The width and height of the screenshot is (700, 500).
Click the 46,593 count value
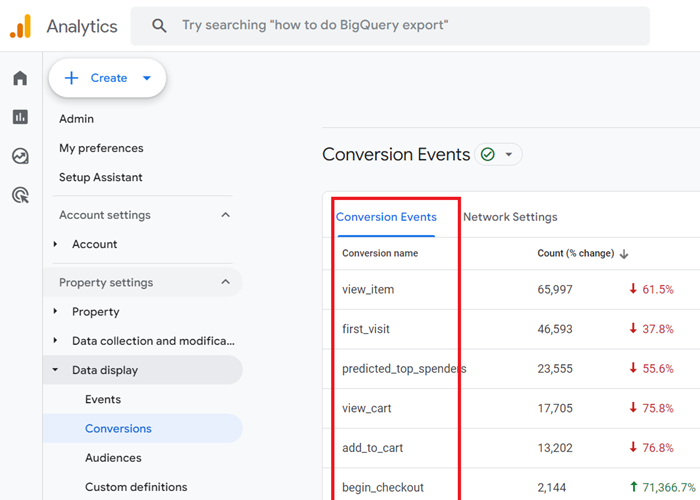click(x=555, y=329)
